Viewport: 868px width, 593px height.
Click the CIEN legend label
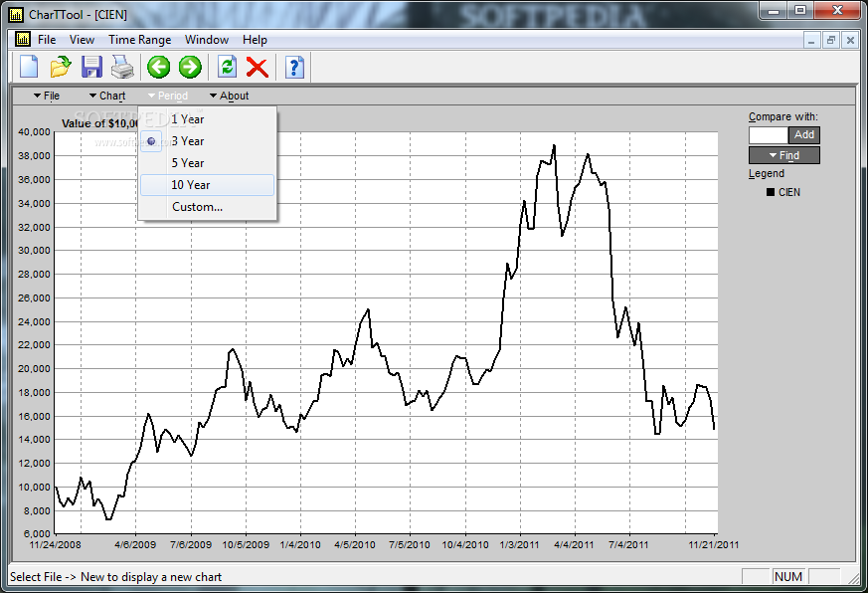788,192
